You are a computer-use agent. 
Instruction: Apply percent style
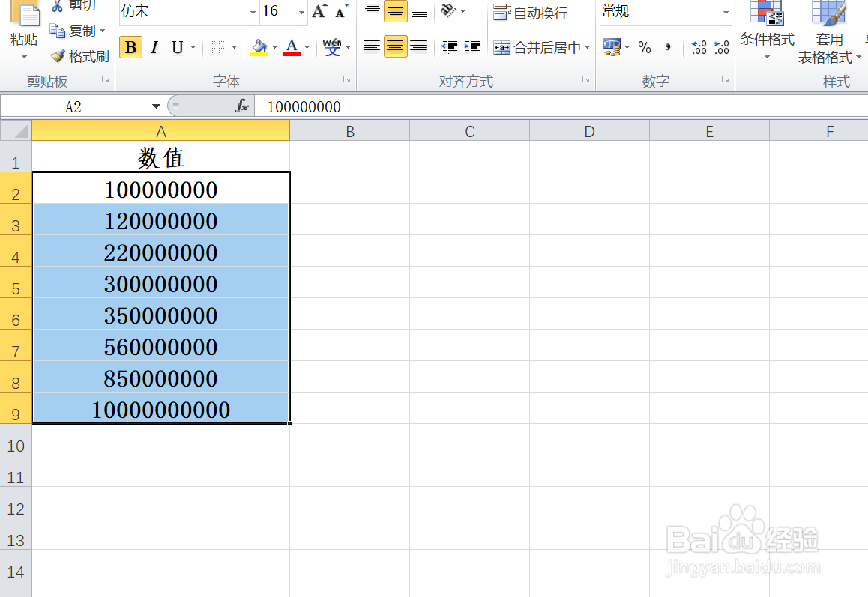tap(645, 48)
